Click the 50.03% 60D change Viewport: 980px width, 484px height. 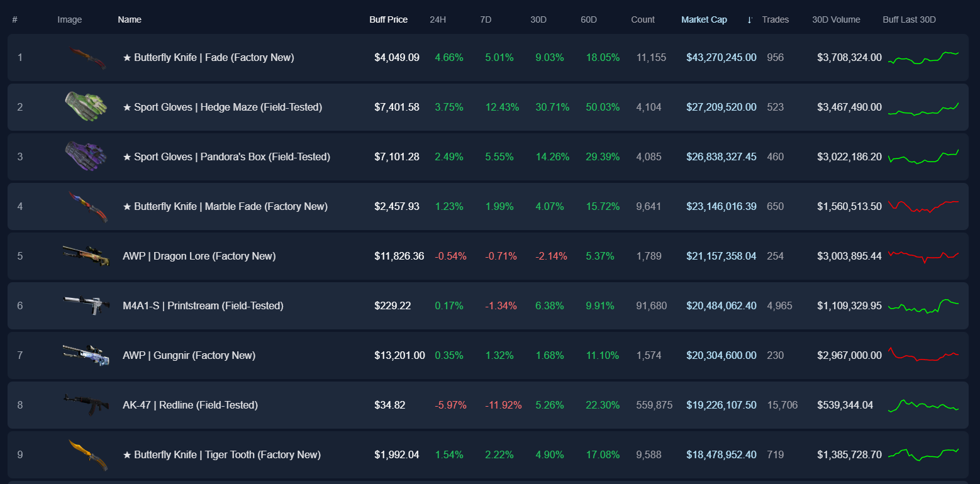pyautogui.click(x=603, y=107)
